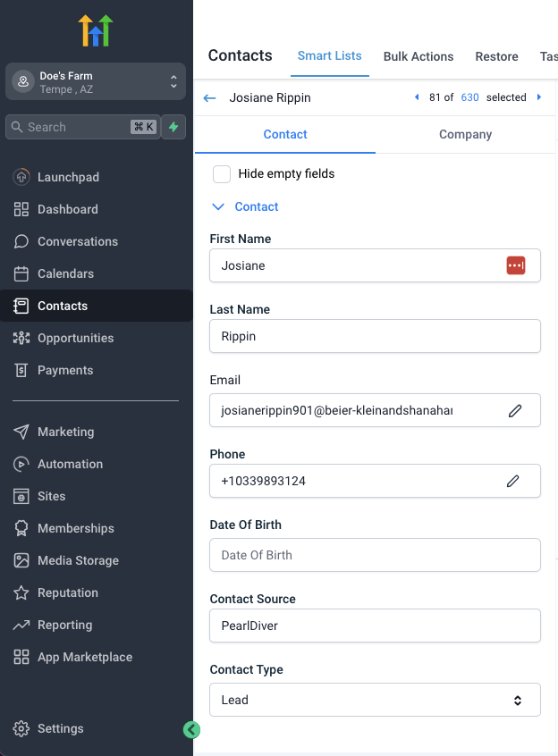This screenshot has height=756, width=558.
Task: Go back using the left arrow icon
Action: point(210,98)
